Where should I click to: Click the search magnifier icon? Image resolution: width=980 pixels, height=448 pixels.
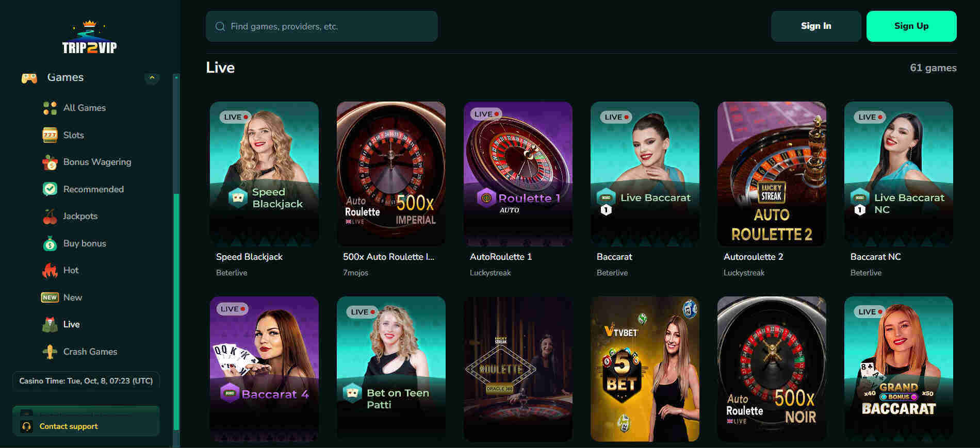click(x=220, y=26)
